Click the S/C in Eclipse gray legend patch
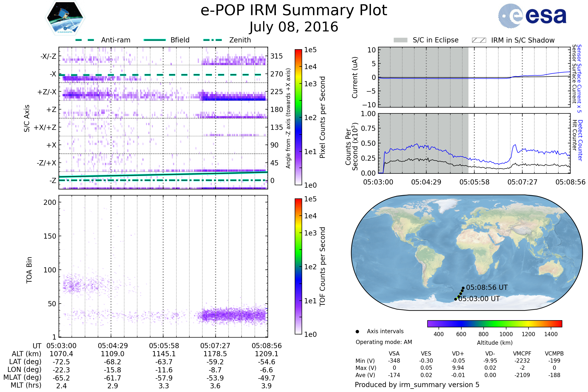The width and height of the screenshot is (588, 392). coord(400,40)
